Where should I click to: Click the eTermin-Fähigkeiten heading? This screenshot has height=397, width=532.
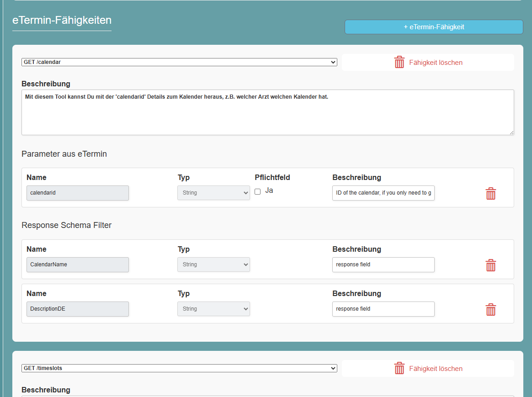[61, 20]
